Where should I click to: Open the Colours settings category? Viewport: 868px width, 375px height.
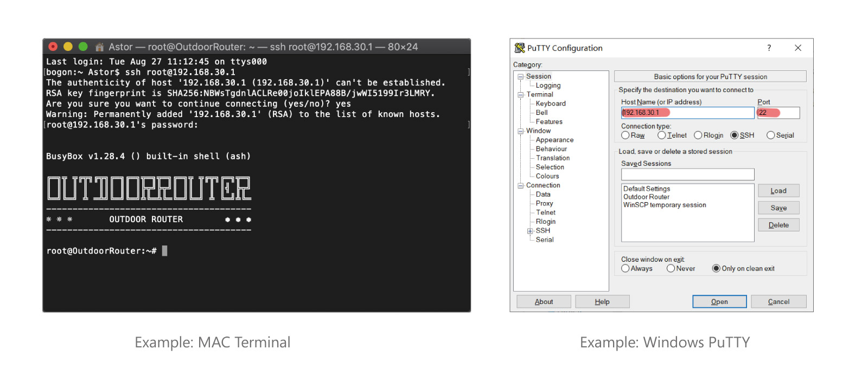(547, 176)
